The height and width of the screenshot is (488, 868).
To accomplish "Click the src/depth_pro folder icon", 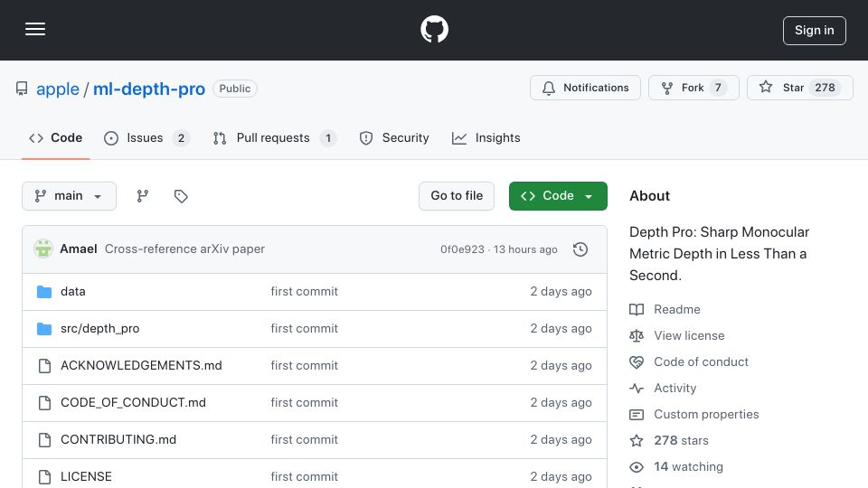I will (x=44, y=329).
